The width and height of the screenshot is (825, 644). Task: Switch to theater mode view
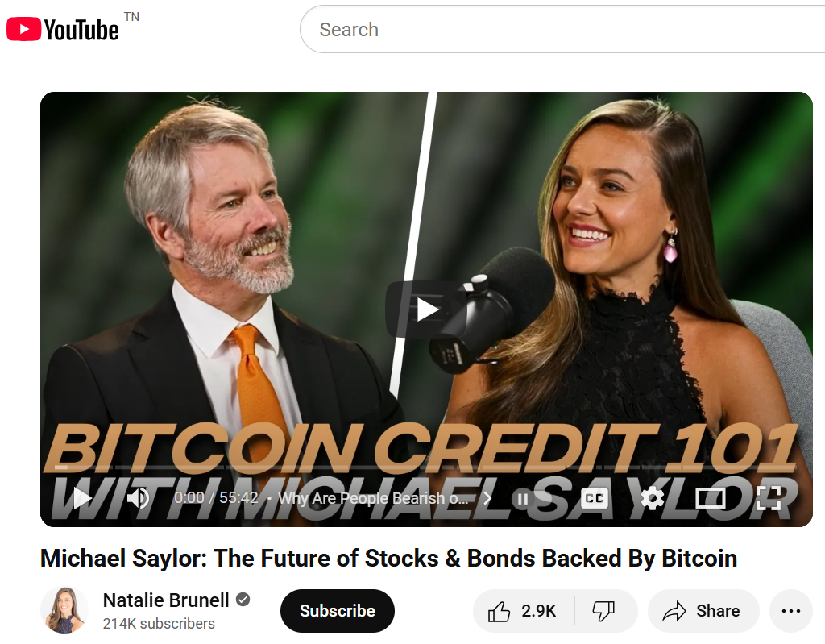(710, 498)
